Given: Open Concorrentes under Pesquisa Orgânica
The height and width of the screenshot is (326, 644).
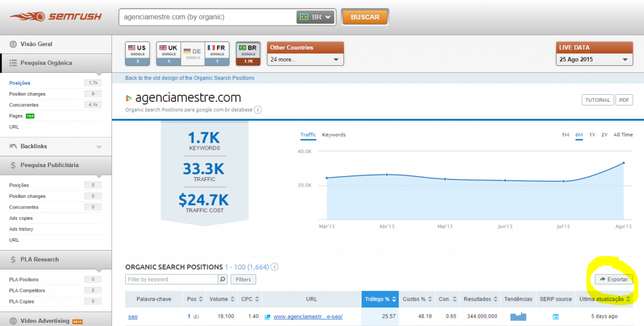Looking at the screenshot, I should tap(24, 105).
